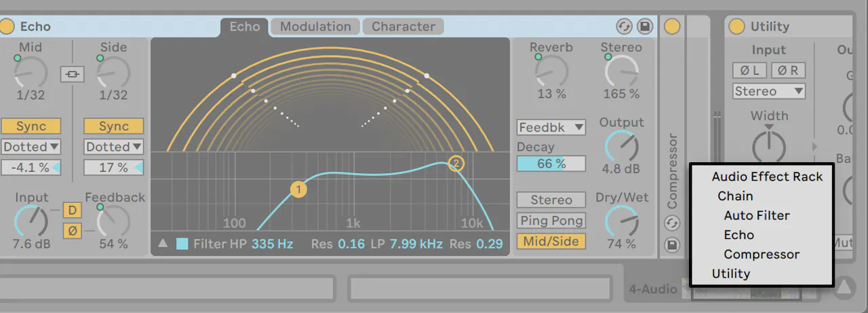Click the collapsed Compressor device title

[x=672, y=171]
